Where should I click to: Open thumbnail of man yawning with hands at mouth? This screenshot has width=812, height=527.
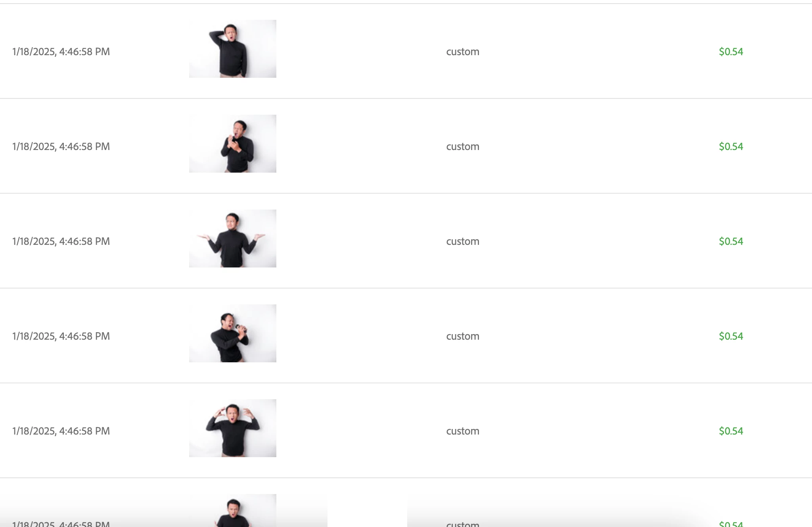click(x=232, y=144)
